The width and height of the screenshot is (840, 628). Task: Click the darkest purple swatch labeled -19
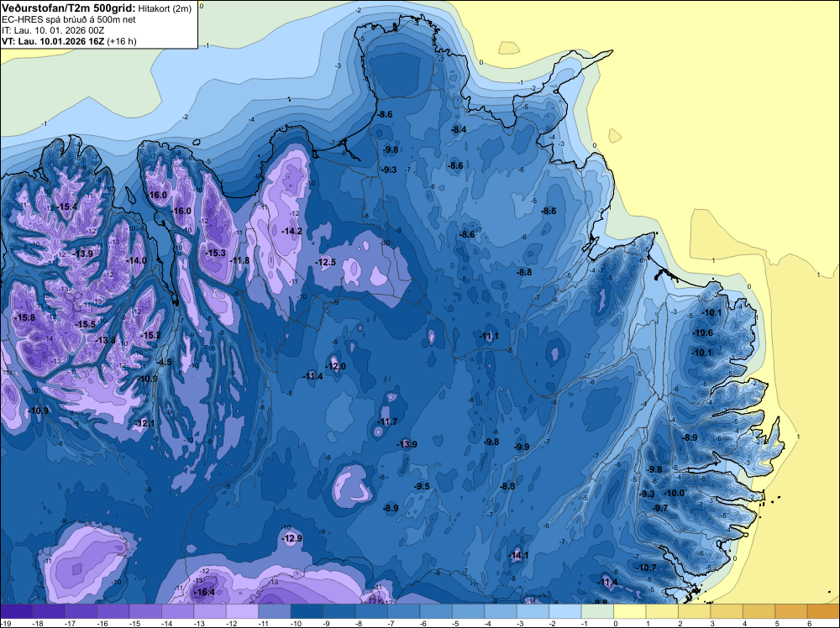tap(16, 611)
